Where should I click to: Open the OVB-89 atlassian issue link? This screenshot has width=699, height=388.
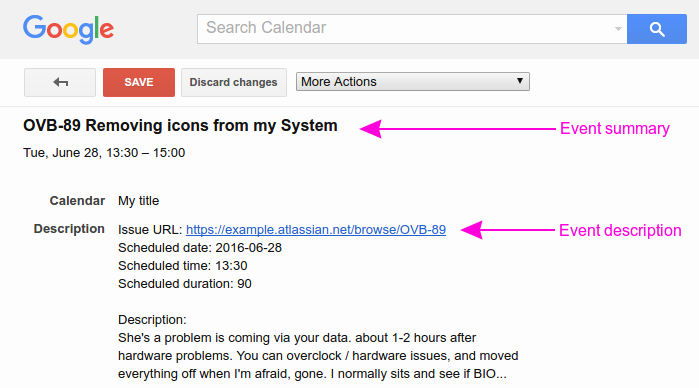click(316, 230)
